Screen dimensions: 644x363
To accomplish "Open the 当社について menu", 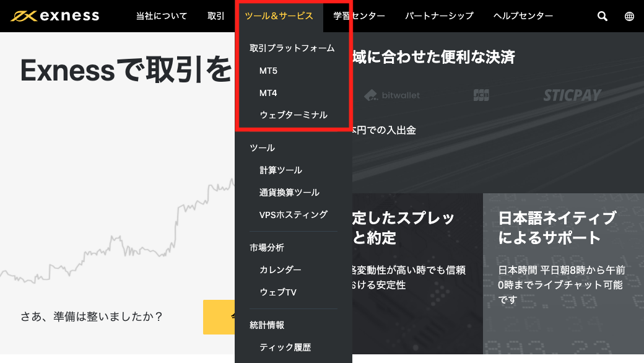I will (x=162, y=16).
